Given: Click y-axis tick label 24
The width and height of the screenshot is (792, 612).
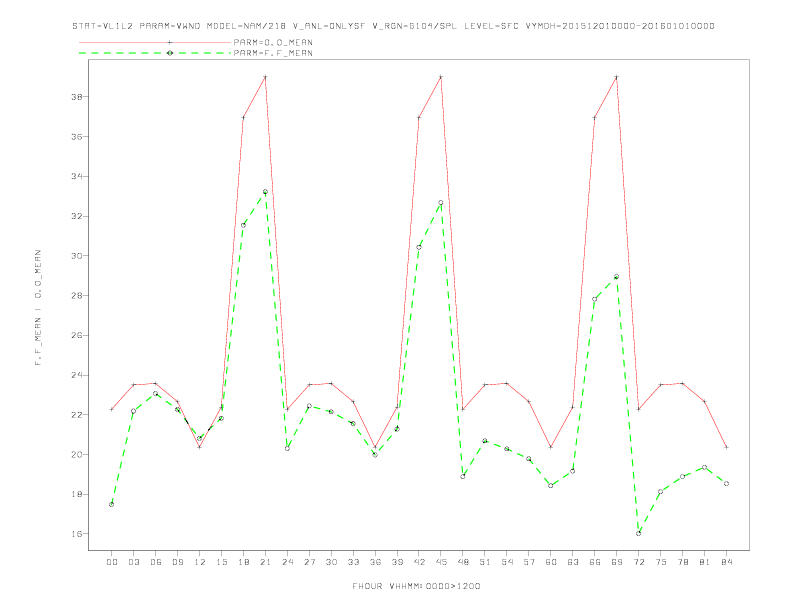Looking at the screenshot, I should [77, 375].
